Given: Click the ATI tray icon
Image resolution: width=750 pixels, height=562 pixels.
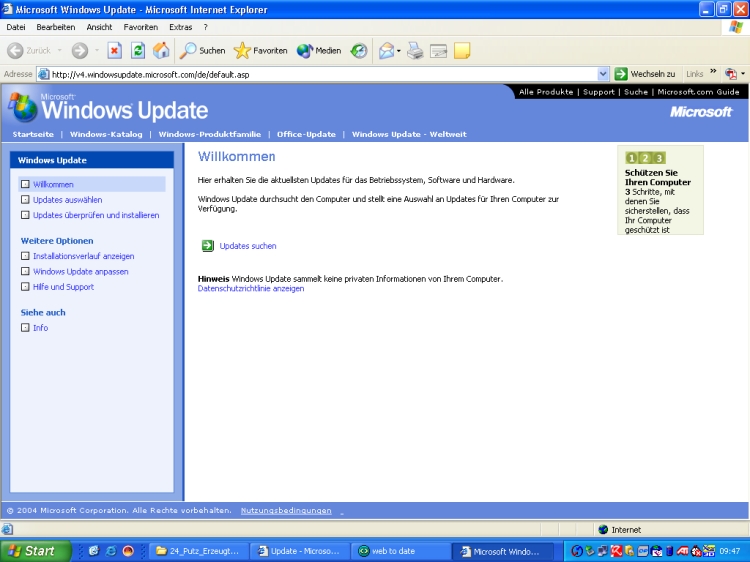Looking at the screenshot, I should coord(682,551).
